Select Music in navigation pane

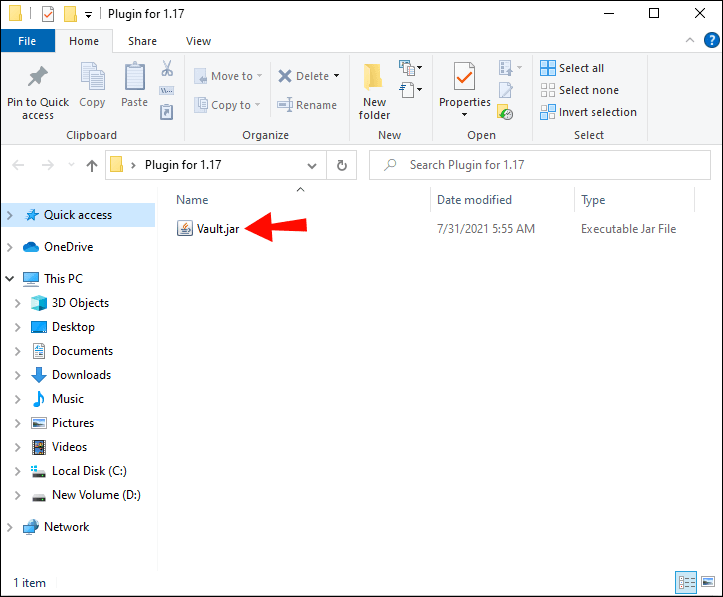coord(68,399)
